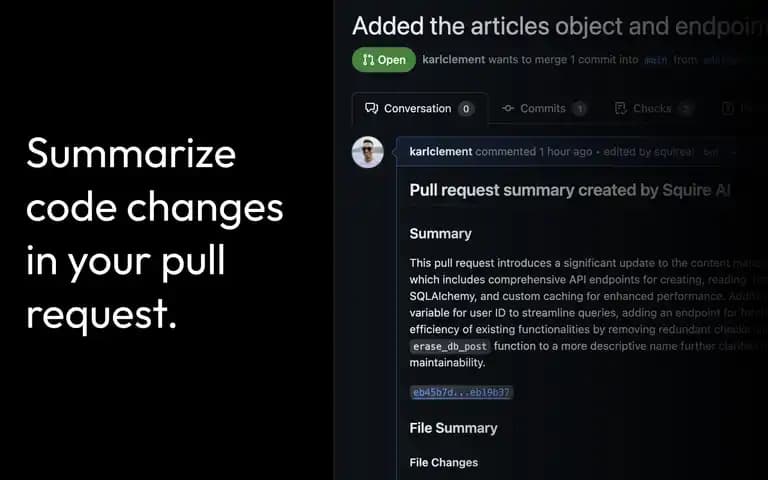Click karlclement's profile avatar picture
The height and width of the screenshot is (480, 768).
pos(367,152)
